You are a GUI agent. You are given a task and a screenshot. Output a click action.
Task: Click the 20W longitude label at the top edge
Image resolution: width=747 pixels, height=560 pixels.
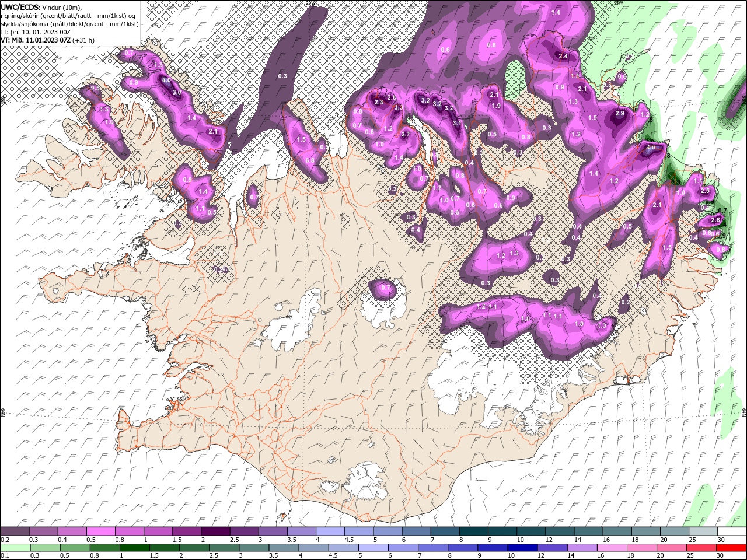pos(309,3)
